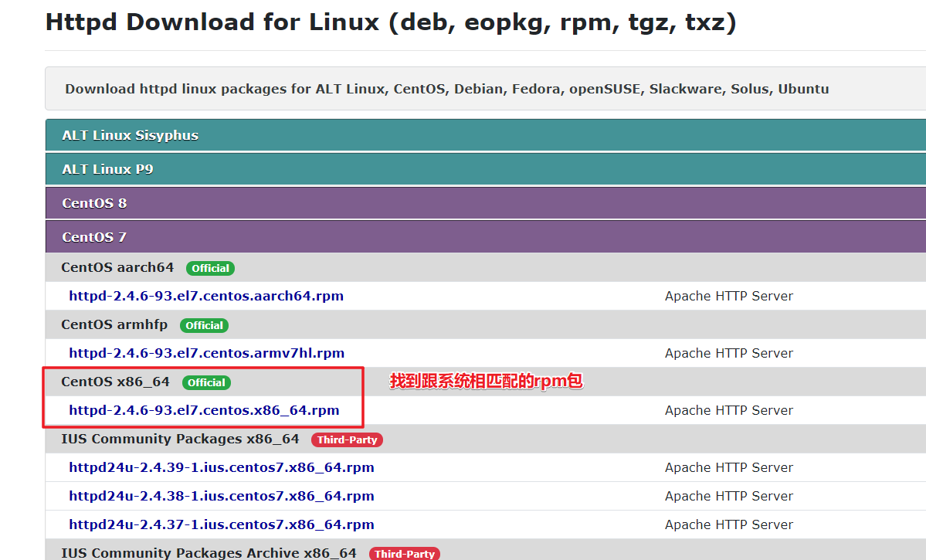Viewport: 926px width, 560px height.
Task: Select IUS Community Packages x86_64 heading
Action: pyautogui.click(x=180, y=440)
